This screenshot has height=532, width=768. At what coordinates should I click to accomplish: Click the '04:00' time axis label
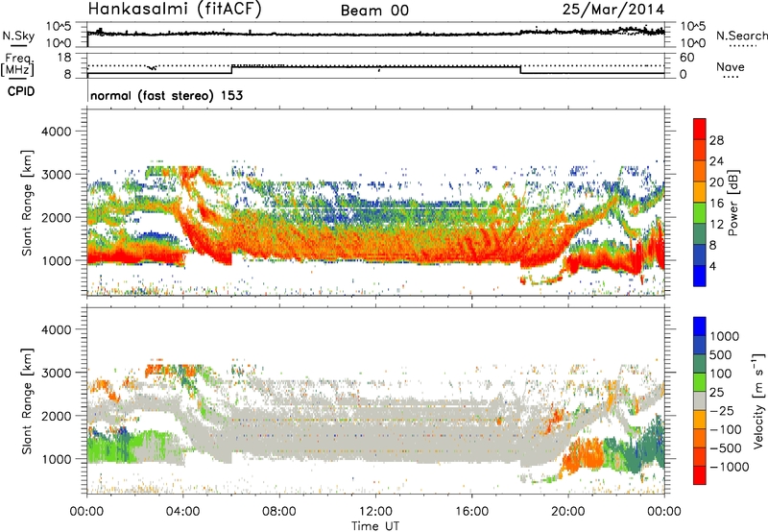point(182,512)
